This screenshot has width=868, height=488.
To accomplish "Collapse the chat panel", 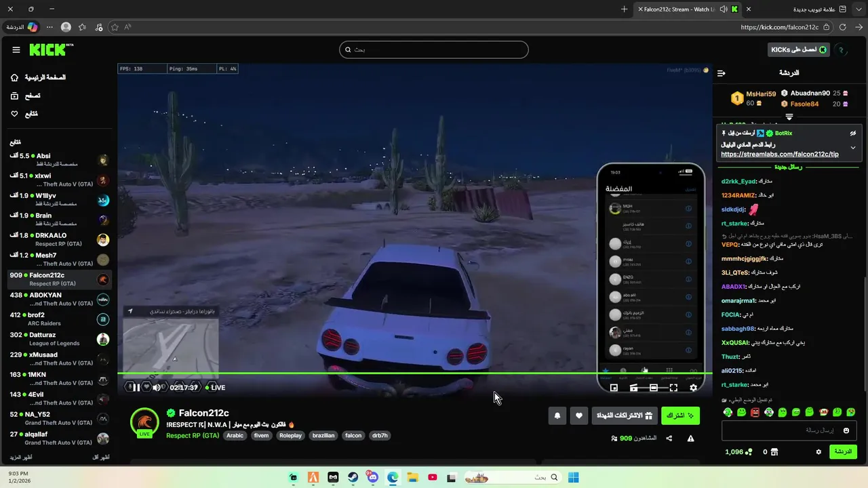I will [x=722, y=73].
